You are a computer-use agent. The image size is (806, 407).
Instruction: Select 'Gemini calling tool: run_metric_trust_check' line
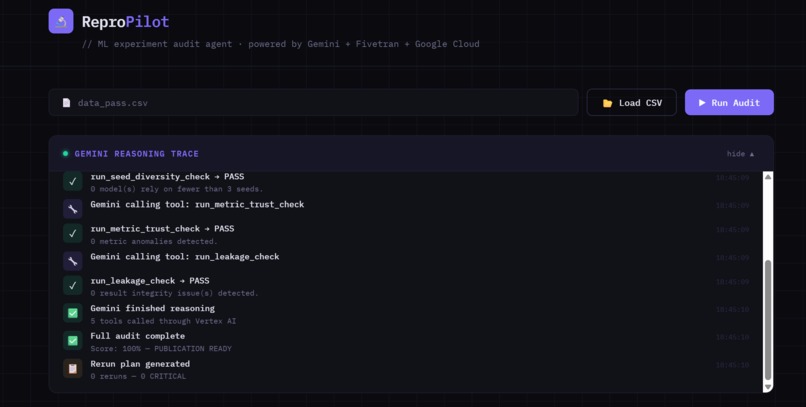pyautogui.click(x=197, y=204)
